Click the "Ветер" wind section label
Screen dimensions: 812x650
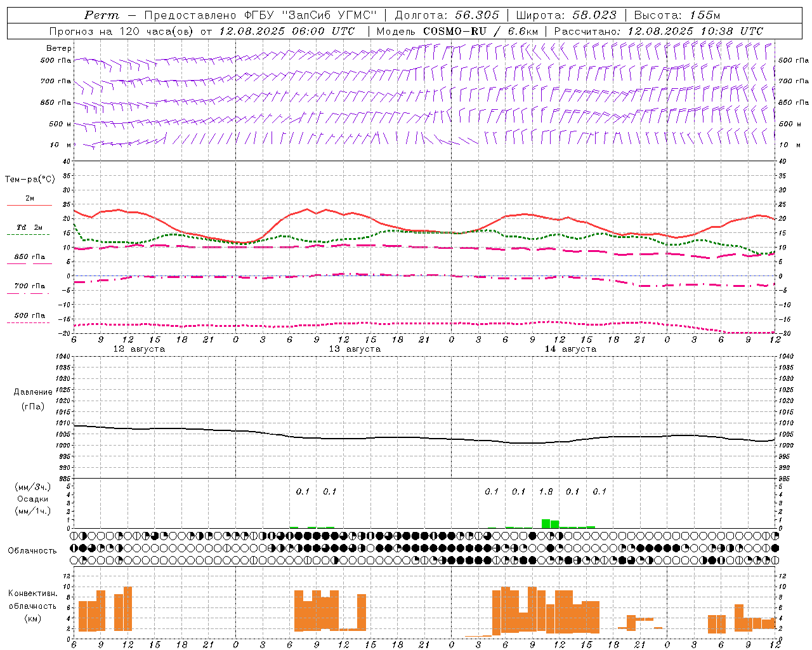click(x=59, y=48)
